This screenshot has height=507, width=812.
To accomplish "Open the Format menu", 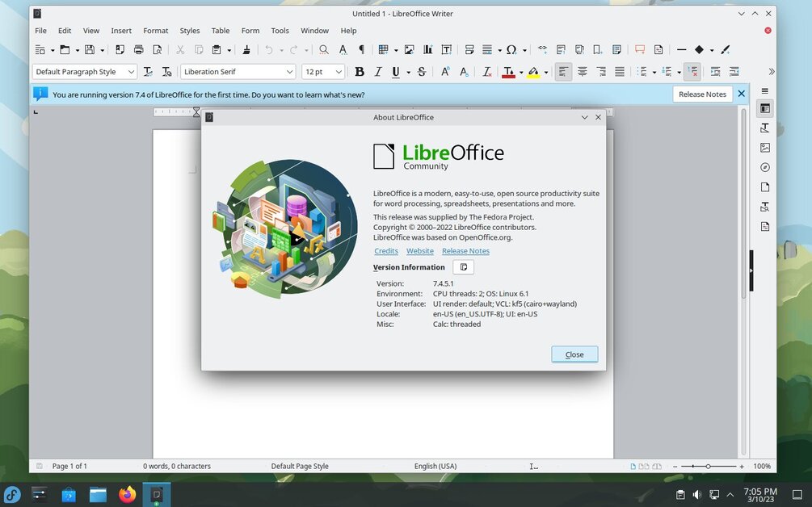I will click(x=155, y=31).
